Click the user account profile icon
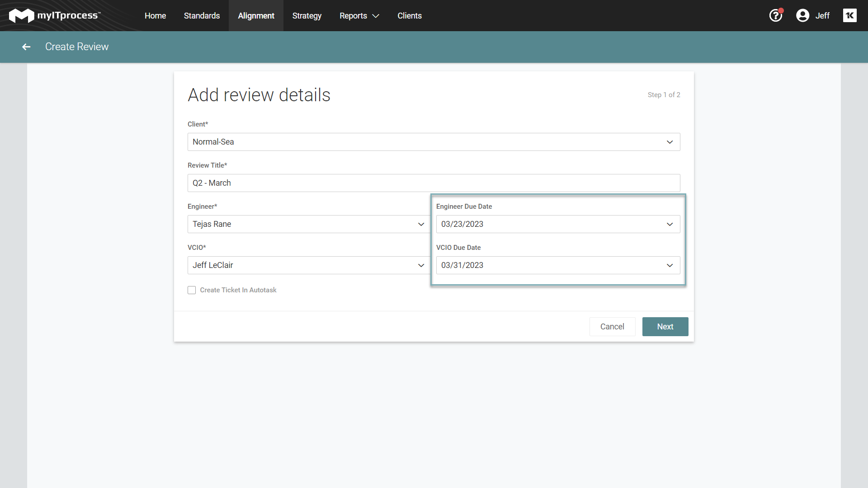This screenshot has height=488, width=868. coord(802,16)
